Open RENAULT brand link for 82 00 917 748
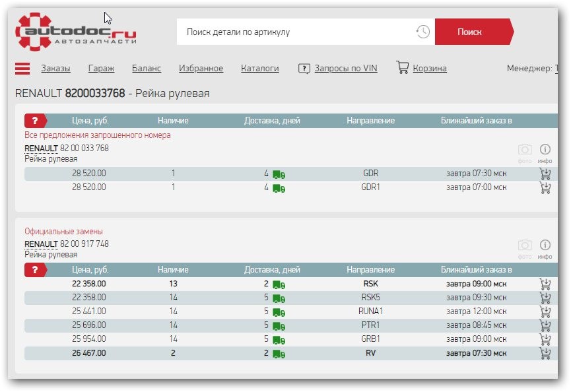The width and height of the screenshot is (571, 392). coord(41,244)
